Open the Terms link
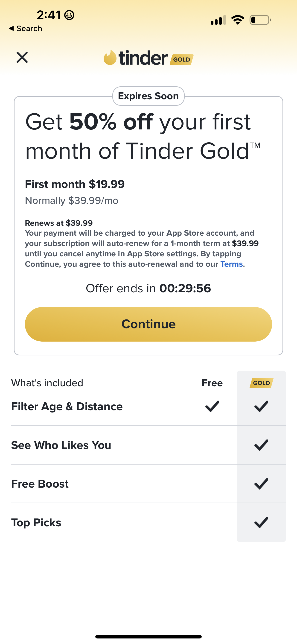The width and height of the screenshot is (297, 644). tap(232, 264)
